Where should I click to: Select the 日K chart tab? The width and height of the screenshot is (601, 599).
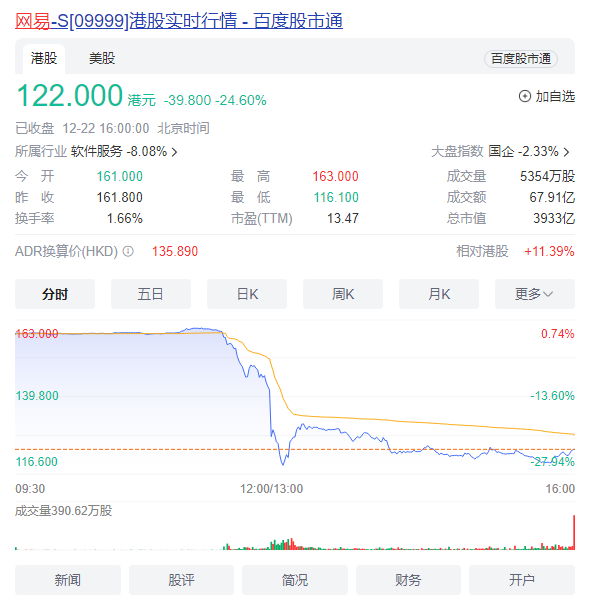[x=247, y=294]
